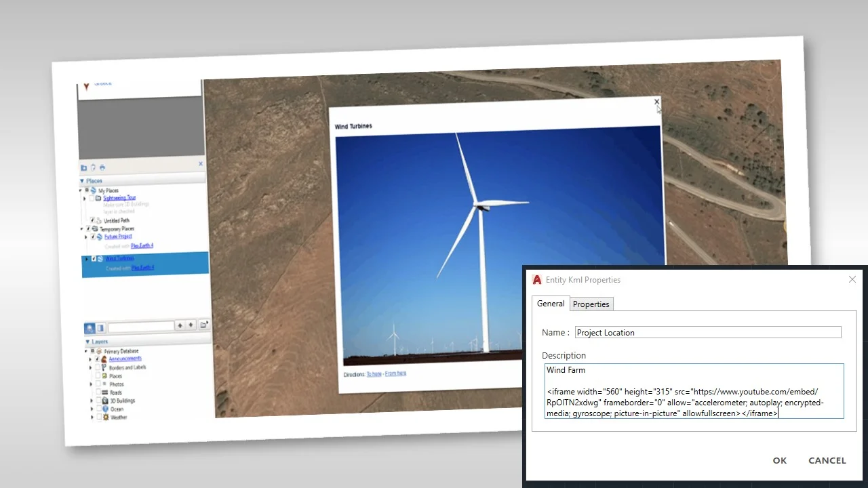Click CANCEL in Entity Kml Properties
Image resolution: width=868 pixels, height=488 pixels.
[827, 460]
